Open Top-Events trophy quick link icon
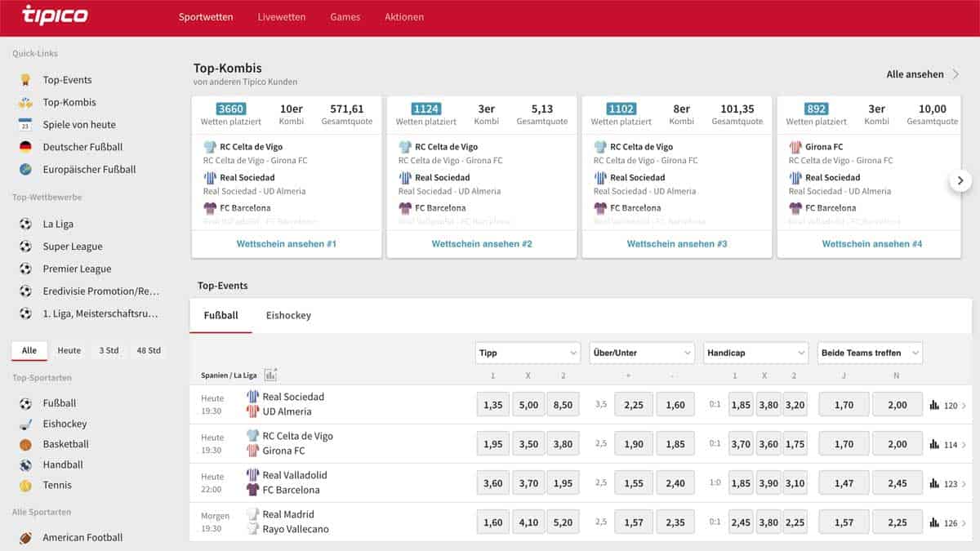This screenshot has height=551, width=980. 25,80
